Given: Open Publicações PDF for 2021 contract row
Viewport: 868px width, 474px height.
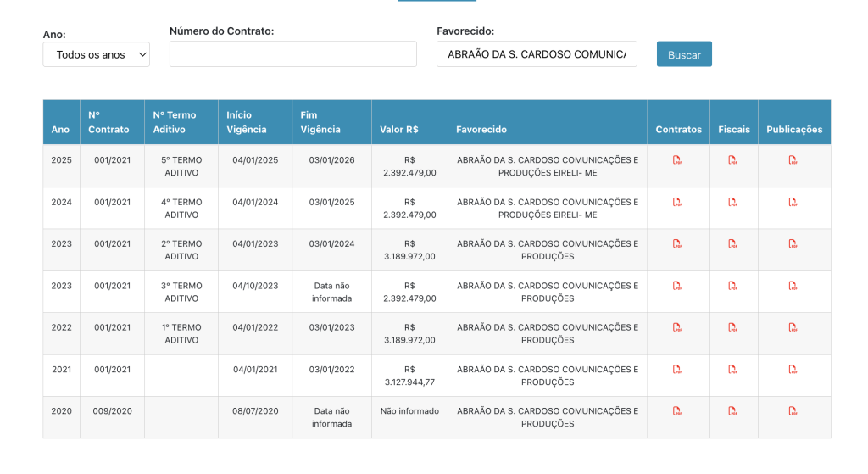Looking at the screenshot, I should [x=793, y=369].
